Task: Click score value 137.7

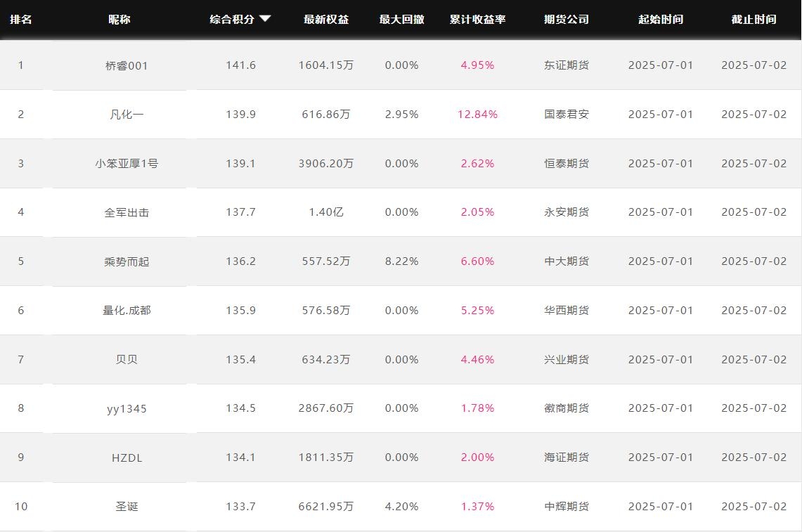Action: point(240,212)
